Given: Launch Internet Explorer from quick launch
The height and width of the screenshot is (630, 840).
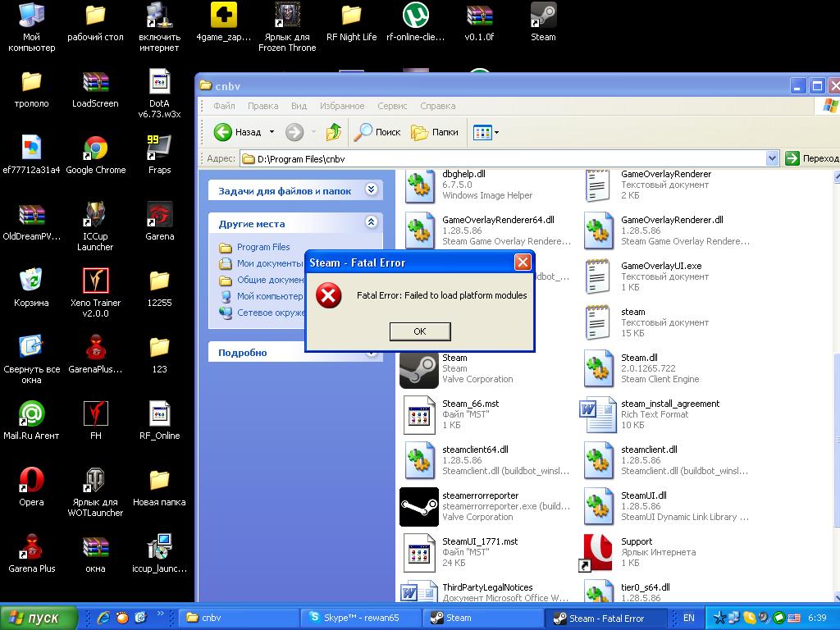Looking at the screenshot, I should [x=103, y=618].
